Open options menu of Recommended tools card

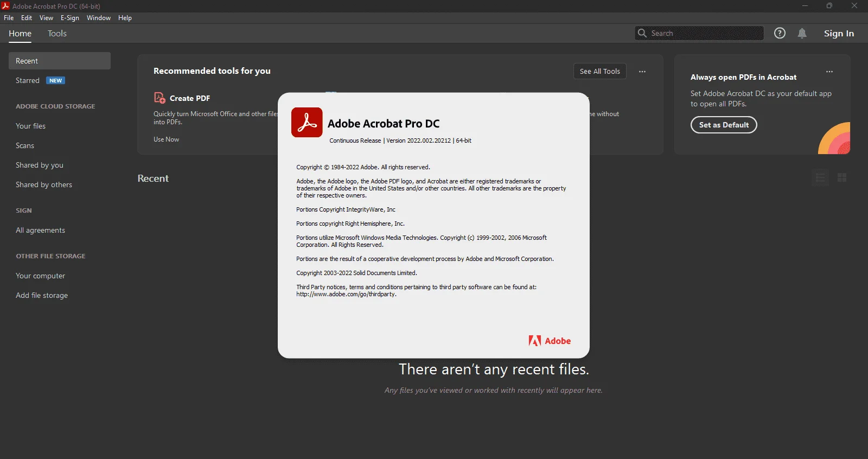(x=642, y=72)
